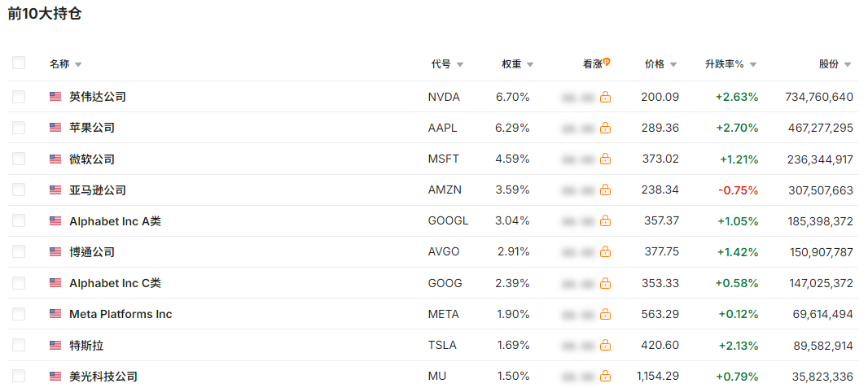Check the box for 博通公司 row
This screenshot has height=388, width=868.
coord(19,251)
